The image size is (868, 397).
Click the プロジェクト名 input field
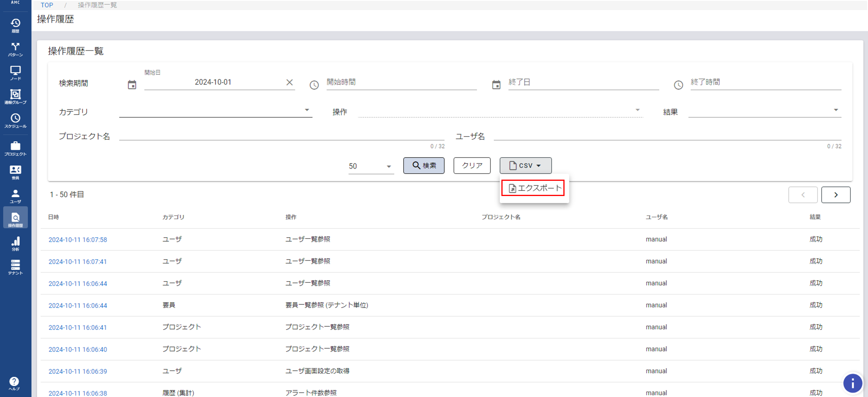(281, 135)
